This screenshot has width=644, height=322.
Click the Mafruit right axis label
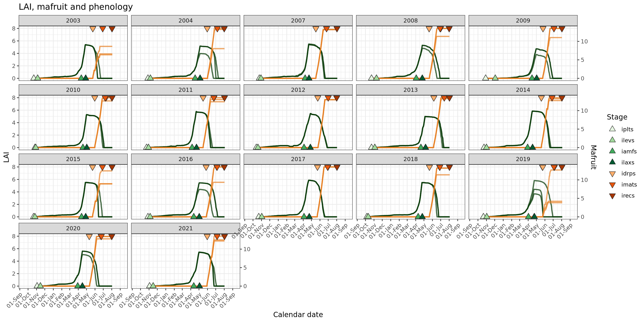[x=593, y=157]
